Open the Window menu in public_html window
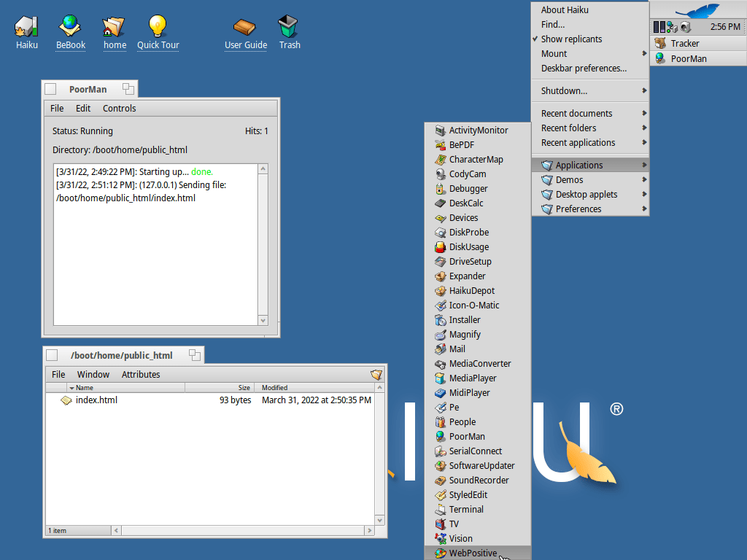747x560 pixels. (x=93, y=374)
